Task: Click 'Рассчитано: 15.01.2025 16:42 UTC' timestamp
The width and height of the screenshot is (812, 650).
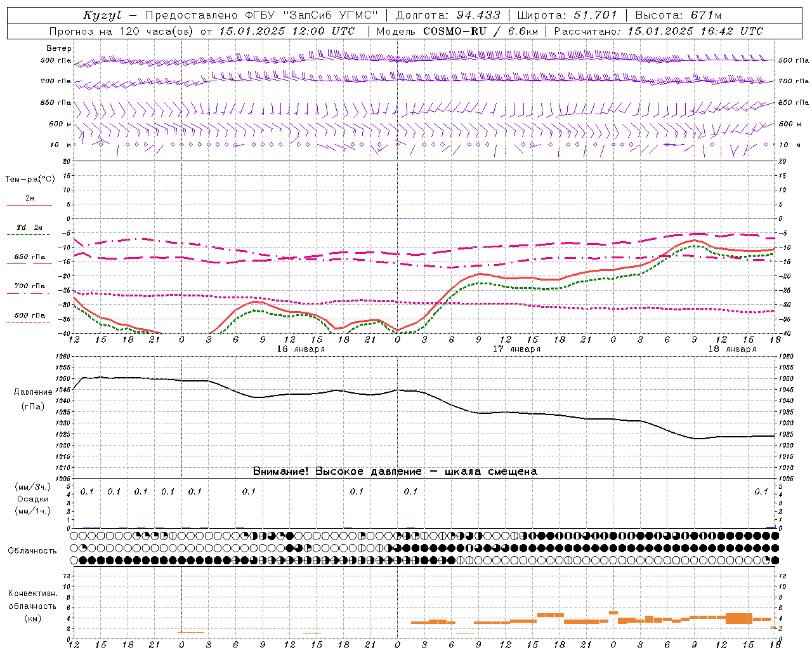Action: (x=658, y=31)
